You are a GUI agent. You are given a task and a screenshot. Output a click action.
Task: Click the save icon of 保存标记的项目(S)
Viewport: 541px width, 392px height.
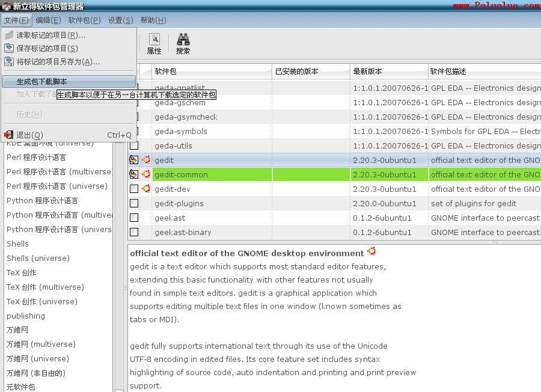9,48
